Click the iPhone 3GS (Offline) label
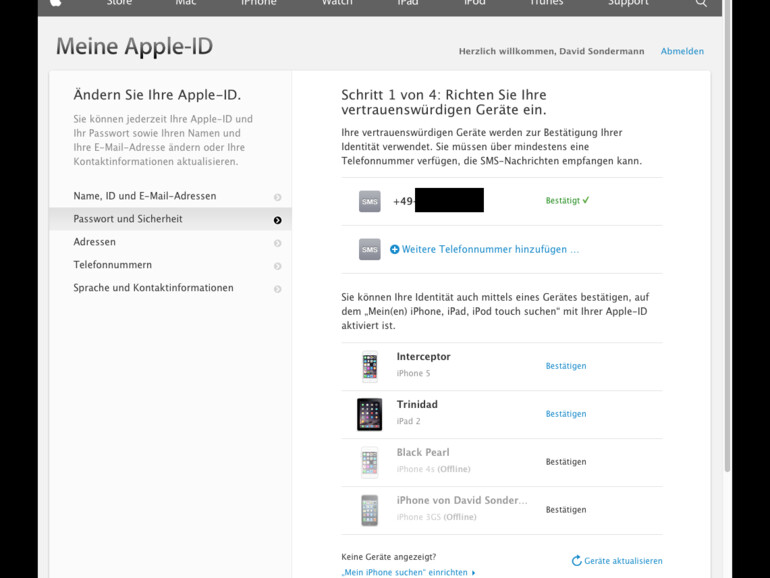This screenshot has height=578, width=770. pyautogui.click(x=436, y=517)
